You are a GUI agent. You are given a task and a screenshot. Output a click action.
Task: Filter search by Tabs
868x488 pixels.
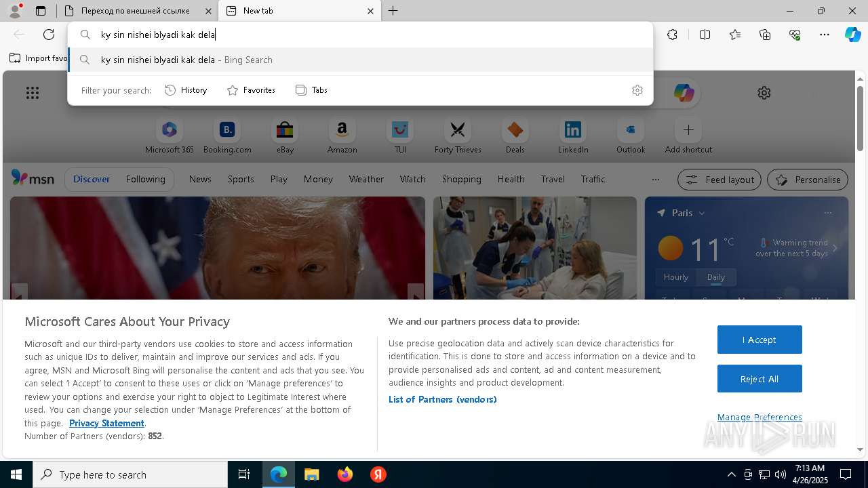tap(312, 90)
